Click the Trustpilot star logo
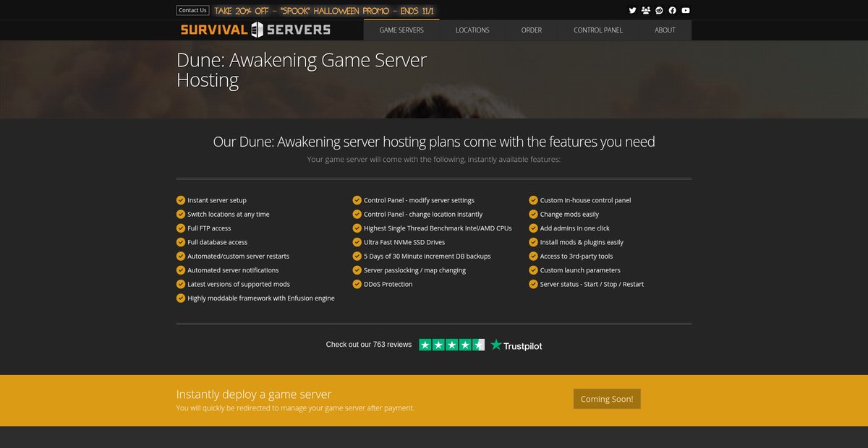The image size is (868, 448). pyautogui.click(x=495, y=345)
